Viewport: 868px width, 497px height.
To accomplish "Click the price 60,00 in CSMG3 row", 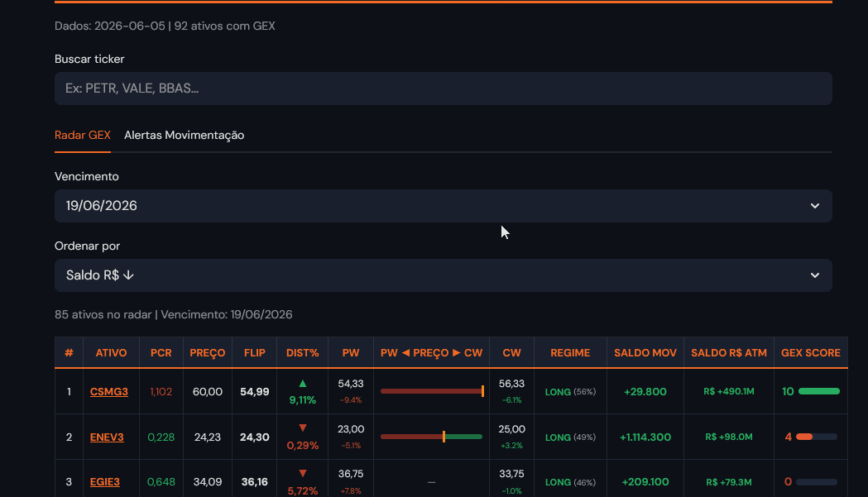I will tap(208, 392).
